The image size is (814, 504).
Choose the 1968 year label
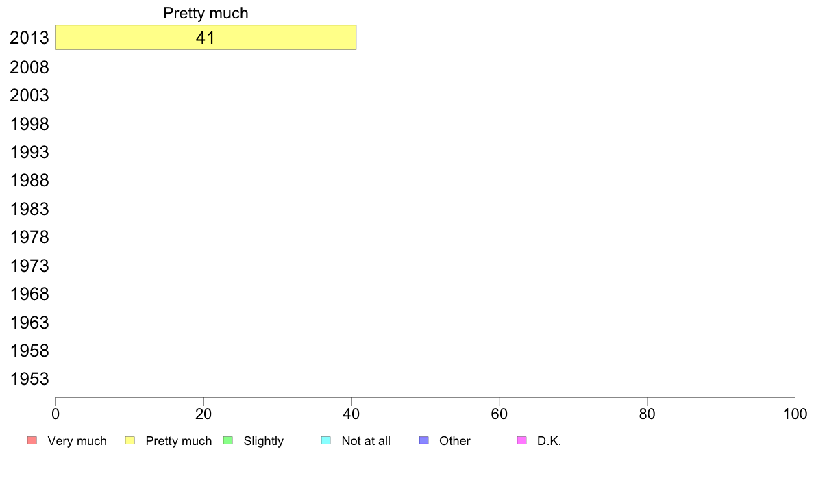coord(29,294)
